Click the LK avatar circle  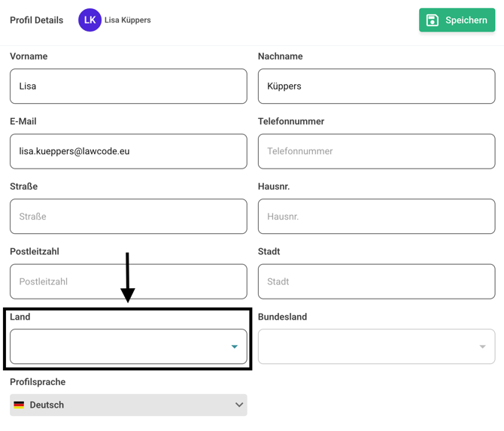click(90, 20)
